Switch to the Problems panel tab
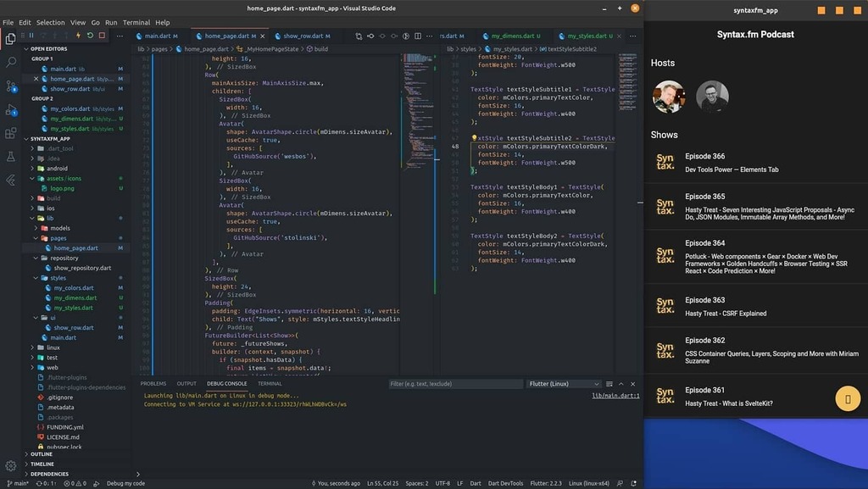Viewport: 868px width, 489px height. 153,384
